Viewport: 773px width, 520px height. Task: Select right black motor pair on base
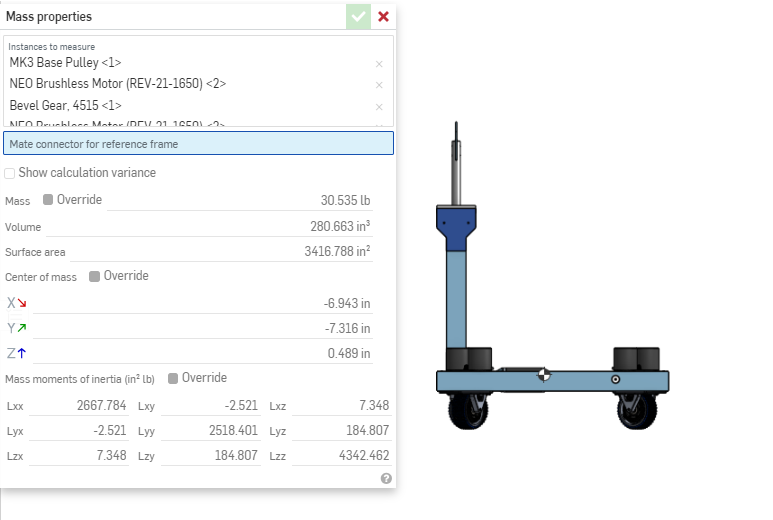[636, 359]
